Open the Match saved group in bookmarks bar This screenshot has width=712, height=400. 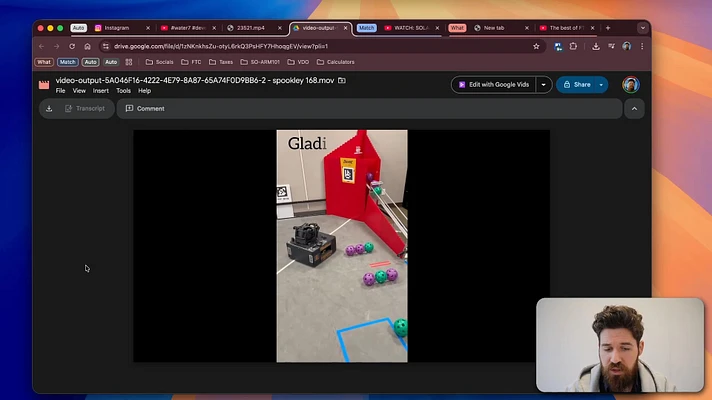coord(67,62)
